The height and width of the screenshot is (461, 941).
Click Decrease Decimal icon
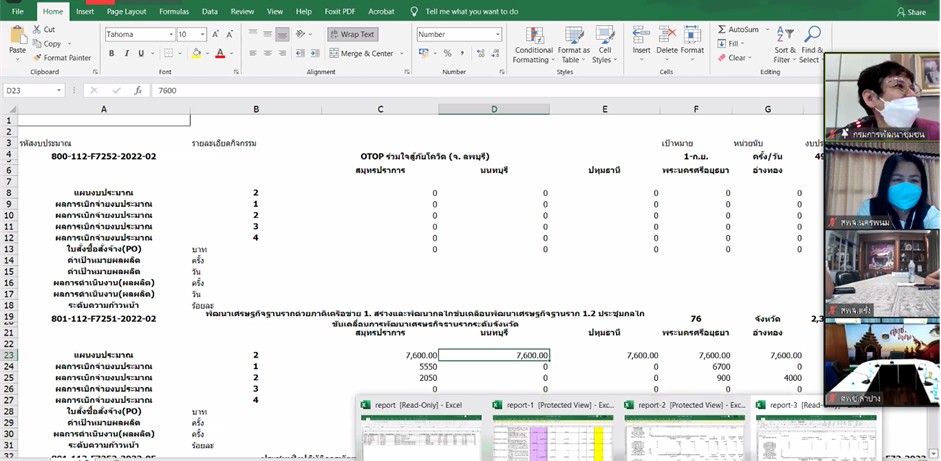pos(495,53)
